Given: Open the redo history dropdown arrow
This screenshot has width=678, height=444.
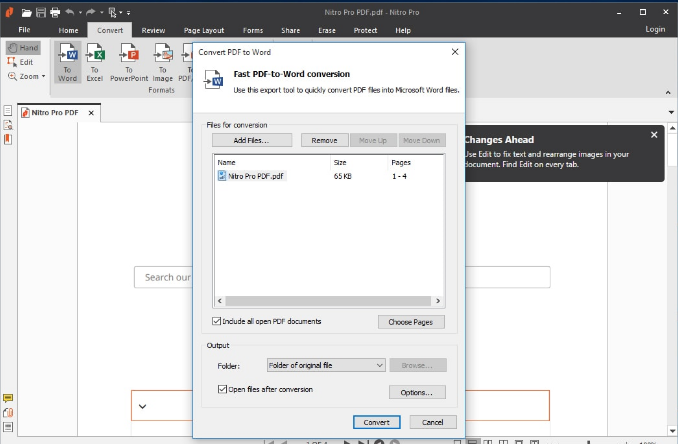Looking at the screenshot, I should [102, 13].
